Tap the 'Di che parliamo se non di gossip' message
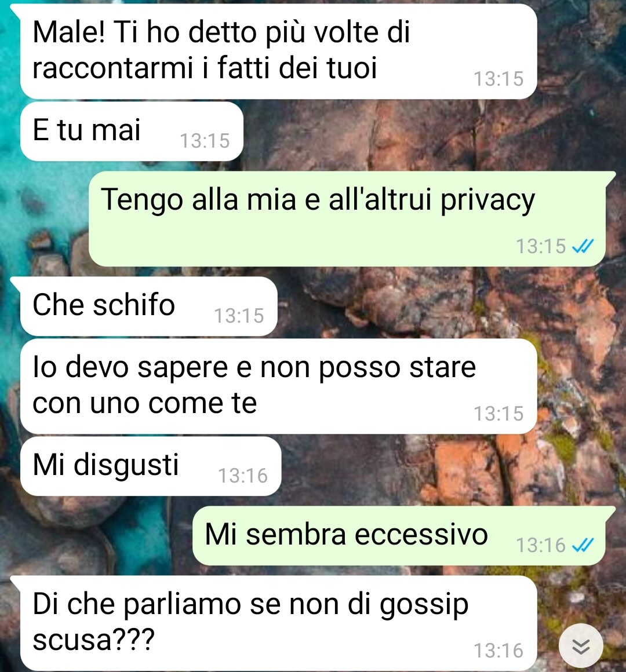The image size is (626, 672). coord(279,623)
